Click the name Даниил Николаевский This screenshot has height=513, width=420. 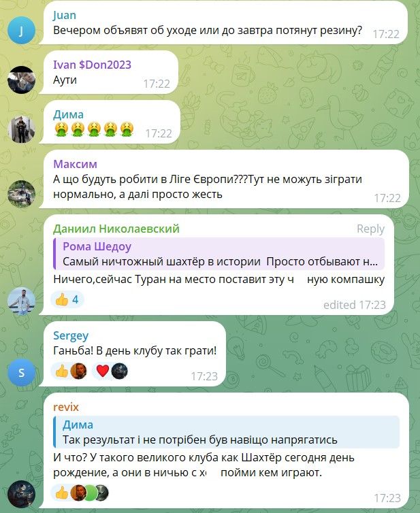(116, 229)
